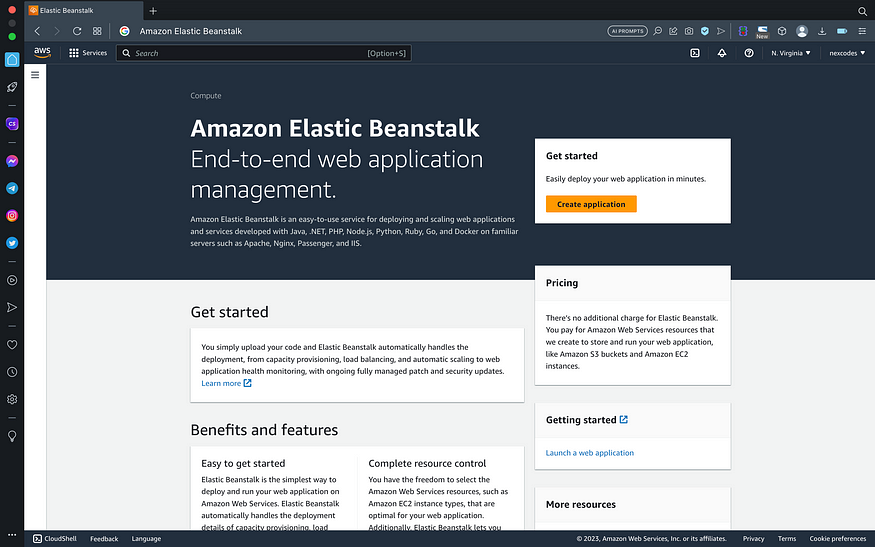The height and width of the screenshot is (547, 875).
Task: Click the Compute breadcrumb text
Action: click(205, 96)
